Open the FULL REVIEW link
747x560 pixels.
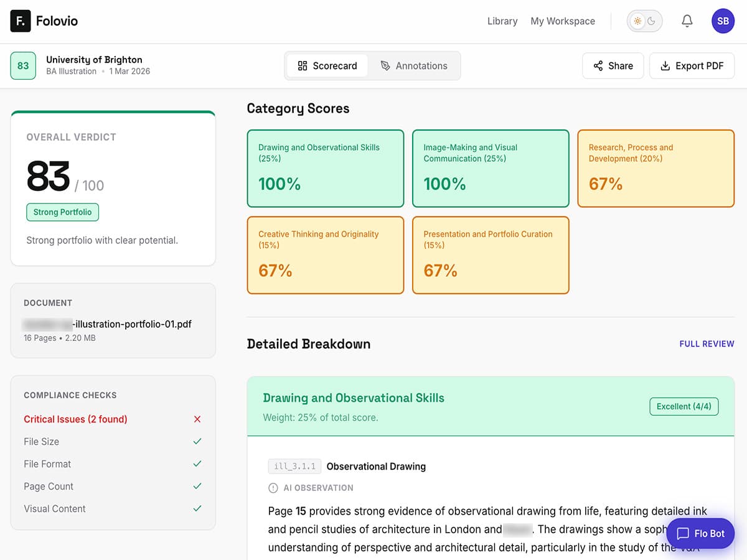707,343
